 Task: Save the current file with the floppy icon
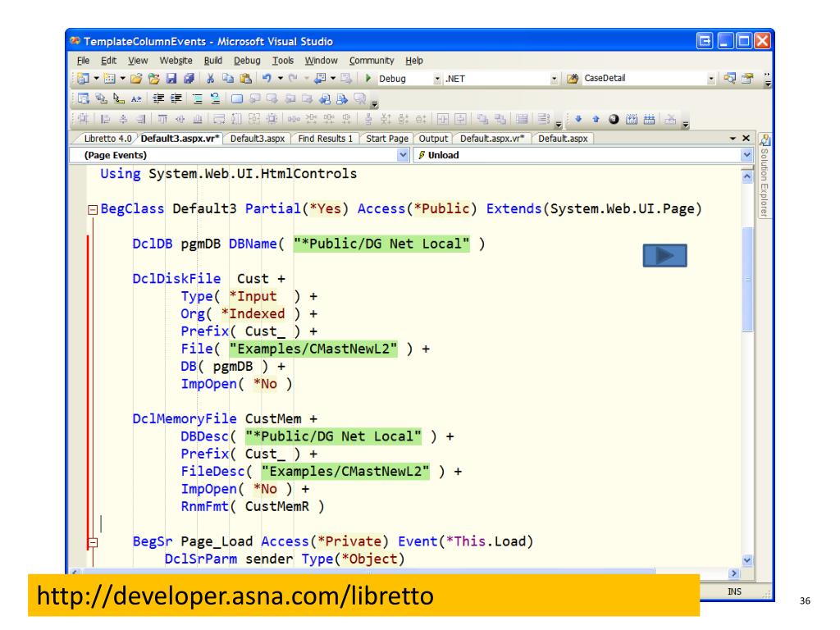[x=171, y=79]
